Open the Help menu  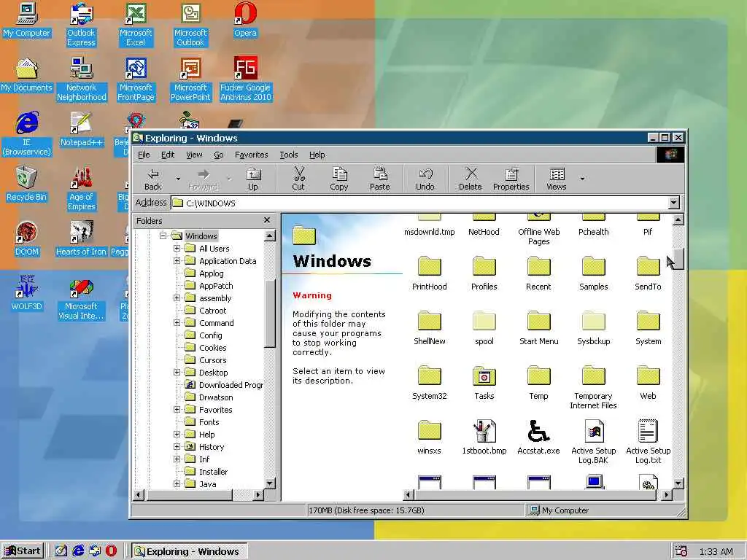(x=317, y=155)
